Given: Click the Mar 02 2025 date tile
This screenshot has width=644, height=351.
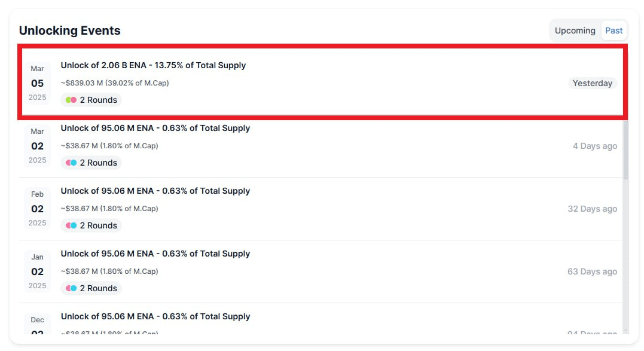Looking at the screenshot, I should coord(38,146).
